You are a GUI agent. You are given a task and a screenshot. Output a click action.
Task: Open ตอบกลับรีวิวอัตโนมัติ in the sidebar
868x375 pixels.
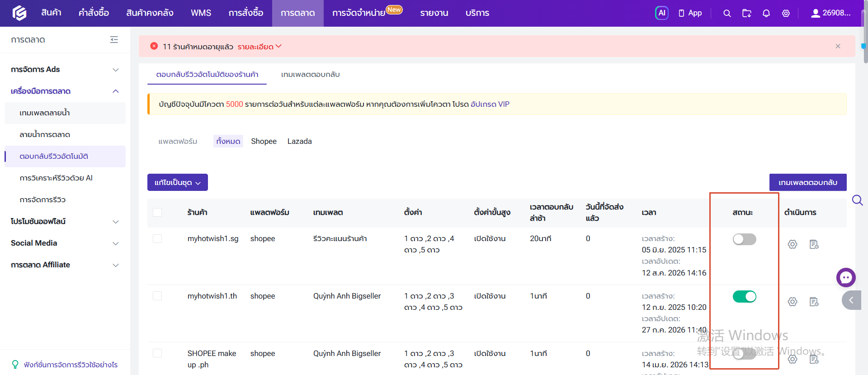[65, 157]
